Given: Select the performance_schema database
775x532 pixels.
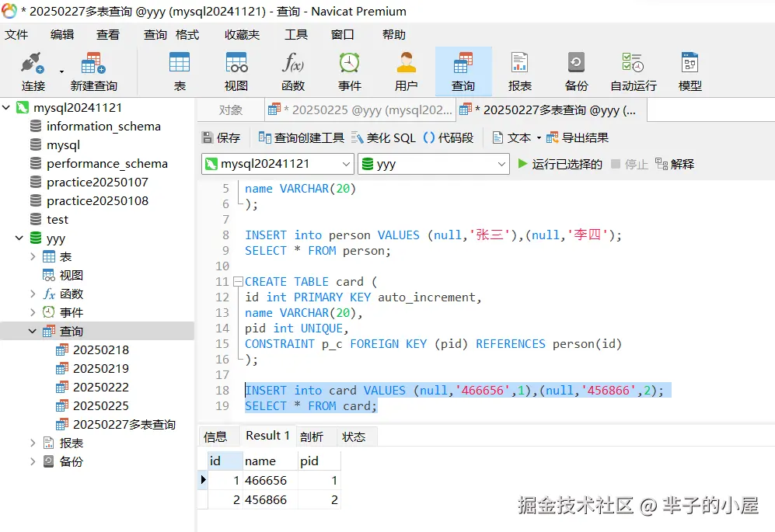Looking at the screenshot, I should (106, 164).
